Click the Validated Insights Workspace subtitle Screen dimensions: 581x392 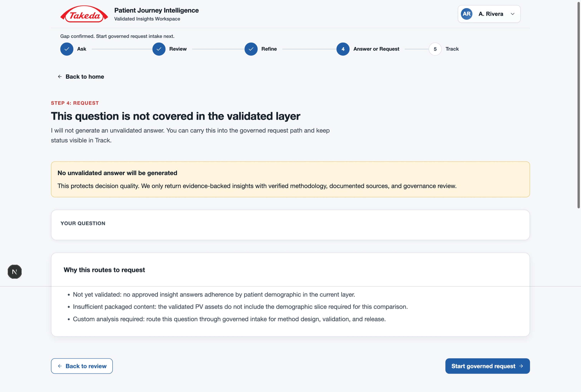[x=147, y=19]
